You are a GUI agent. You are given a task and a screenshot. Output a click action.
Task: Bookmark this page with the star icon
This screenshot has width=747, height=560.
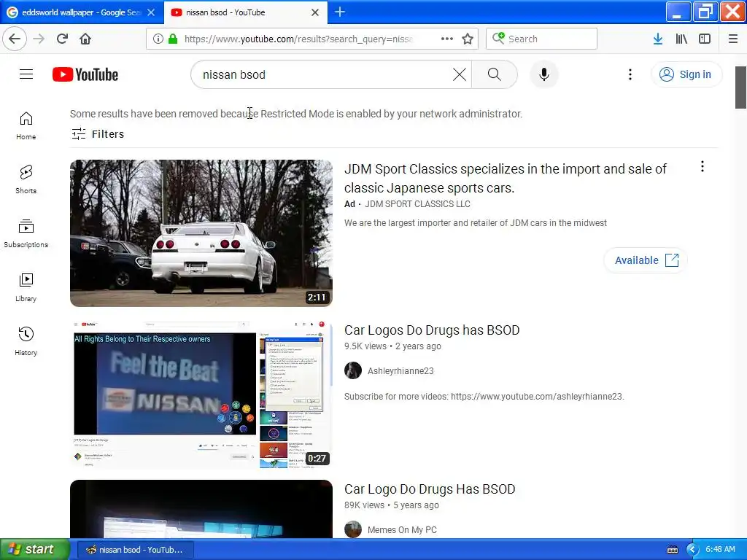pyautogui.click(x=468, y=39)
